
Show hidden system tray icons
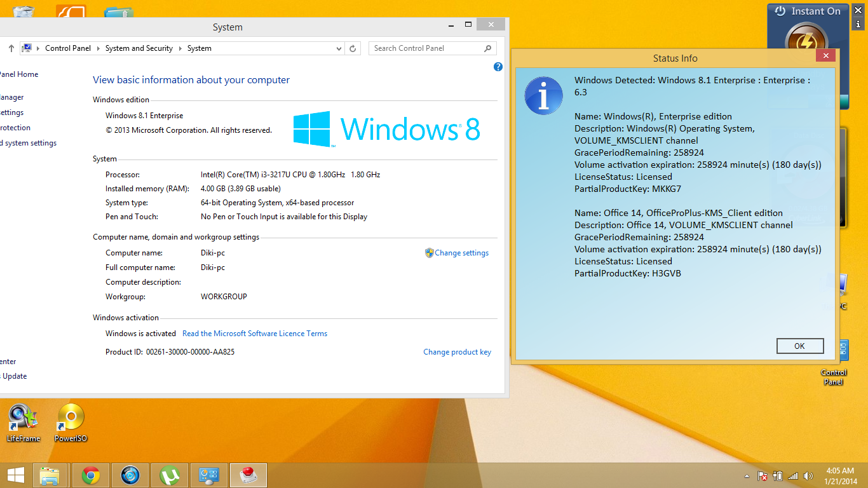[x=747, y=476]
